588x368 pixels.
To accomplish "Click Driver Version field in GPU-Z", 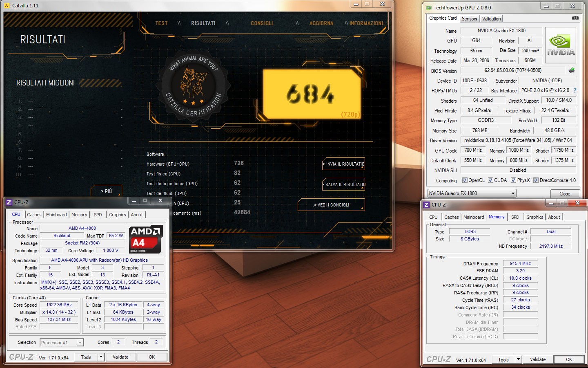I will (x=518, y=140).
